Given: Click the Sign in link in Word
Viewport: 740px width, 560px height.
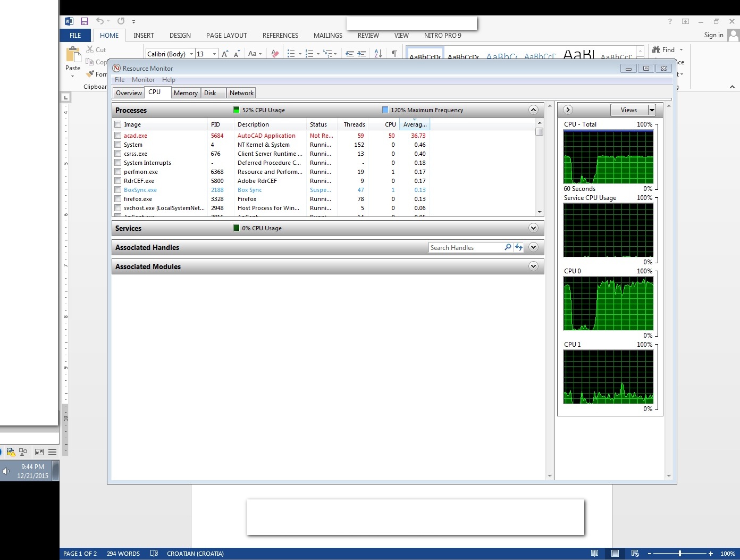Looking at the screenshot, I should point(713,35).
